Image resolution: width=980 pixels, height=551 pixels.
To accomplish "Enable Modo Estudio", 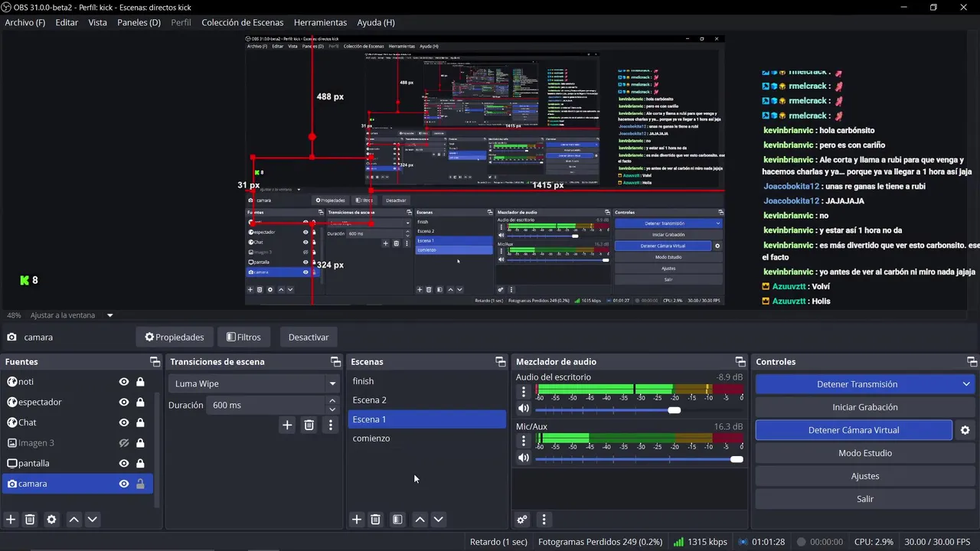I will point(865,453).
